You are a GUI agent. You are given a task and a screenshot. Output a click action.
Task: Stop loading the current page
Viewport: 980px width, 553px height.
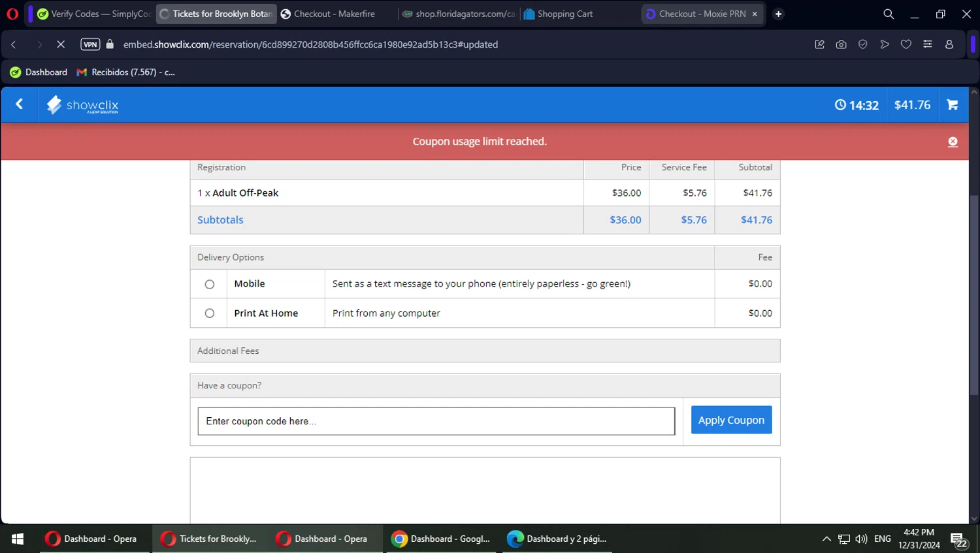pyautogui.click(x=60, y=44)
